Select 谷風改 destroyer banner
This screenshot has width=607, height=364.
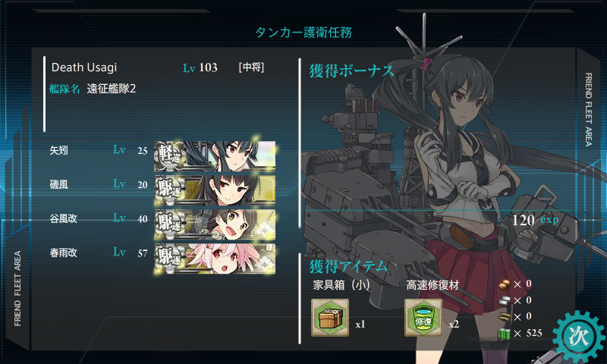215,224
